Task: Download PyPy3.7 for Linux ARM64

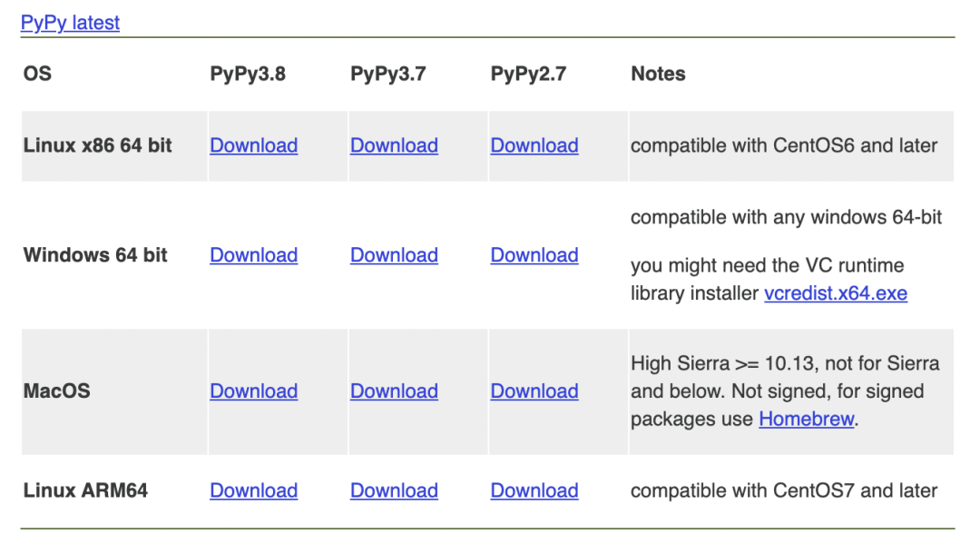Action: pyautogui.click(x=394, y=490)
